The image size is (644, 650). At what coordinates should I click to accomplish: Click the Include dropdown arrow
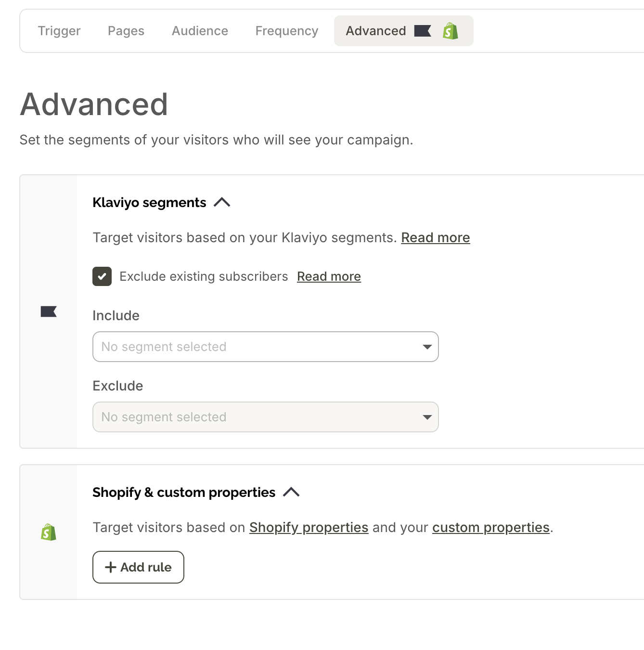(x=427, y=347)
